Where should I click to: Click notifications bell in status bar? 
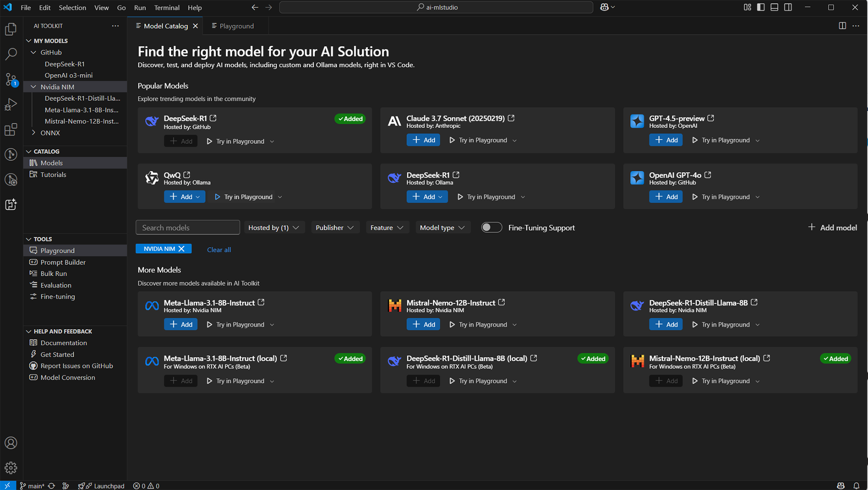click(x=856, y=485)
